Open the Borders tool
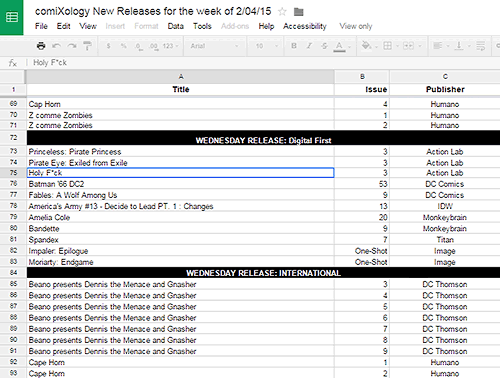Viewport: 500px width, 378px height. point(387,46)
